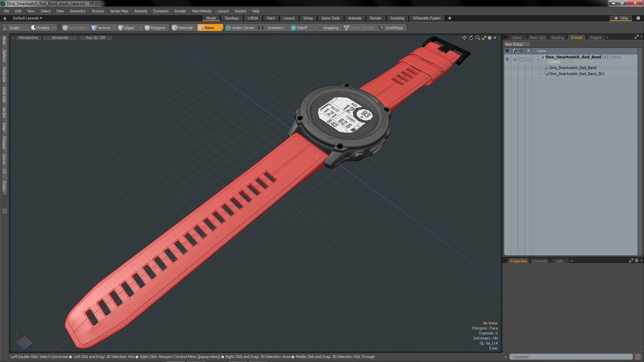Switch to the Topology tab

231,18
